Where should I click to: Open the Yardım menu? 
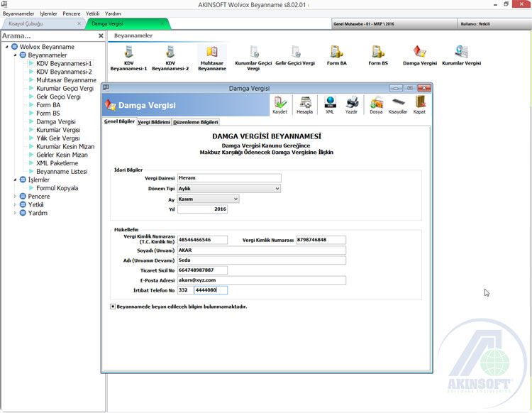pyautogui.click(x=113, y=13)
